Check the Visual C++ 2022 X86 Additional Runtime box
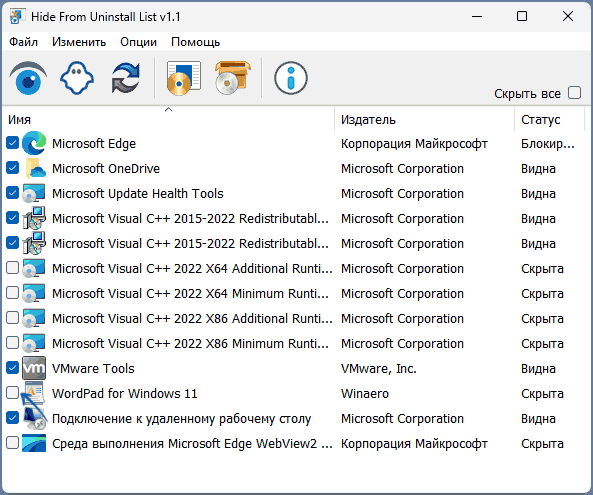Screen dimensions: 593x495 (12, 318)
